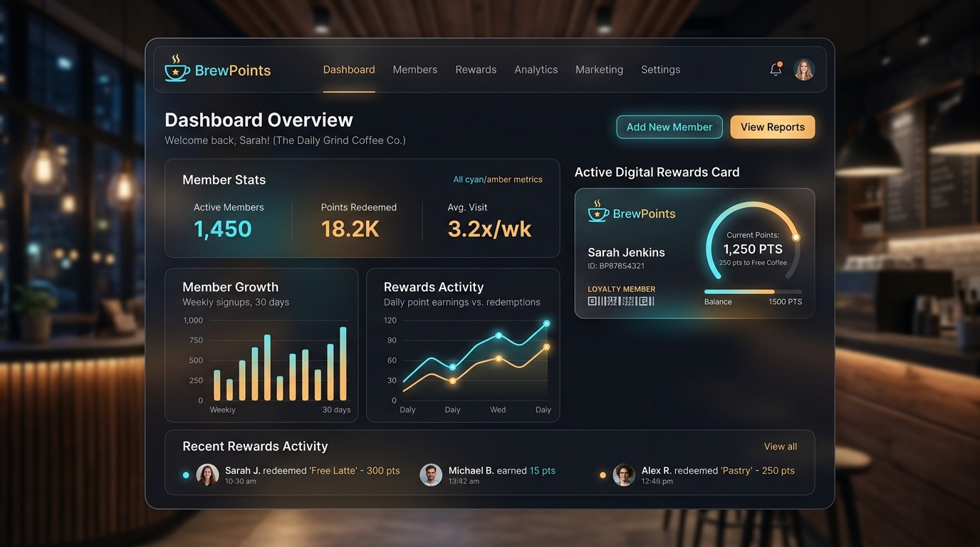980x547 pixels.
Task: Click the amber data point above Wed
Action: coord(499,359)
